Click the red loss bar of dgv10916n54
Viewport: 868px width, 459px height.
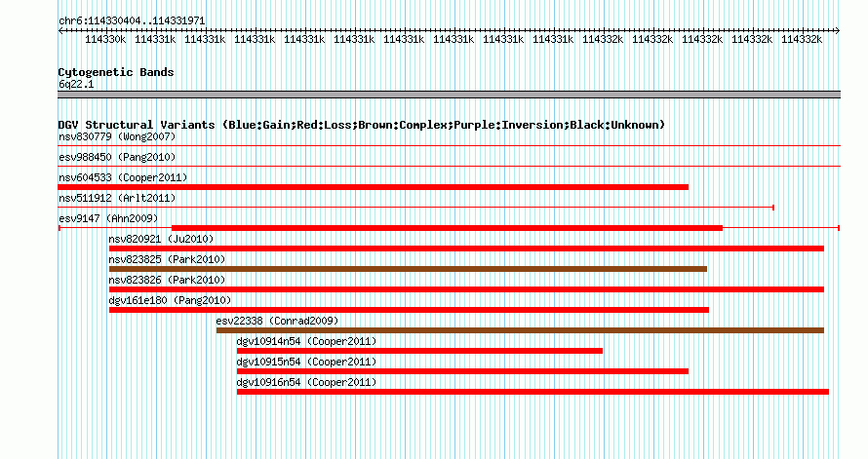pyautogui.click(x=533, y=392)
